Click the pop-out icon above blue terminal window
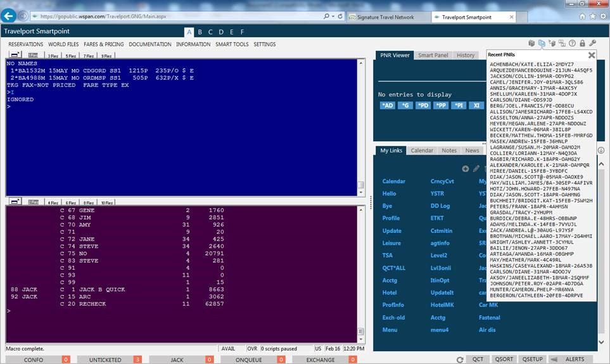The width and height of the screenshot is (610, 364). (15, 55)
